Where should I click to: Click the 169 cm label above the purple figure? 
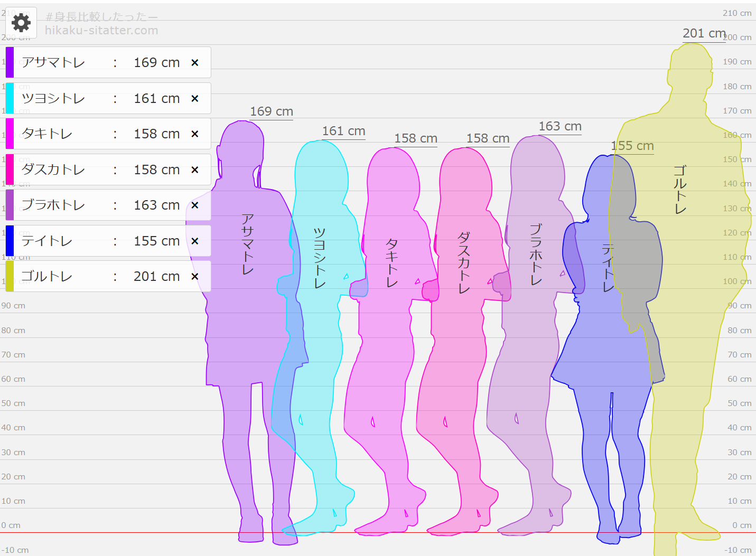272,111
